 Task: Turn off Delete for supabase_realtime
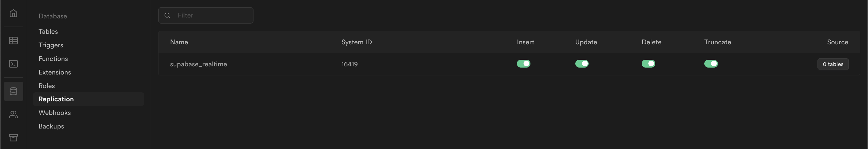point(648,64)
